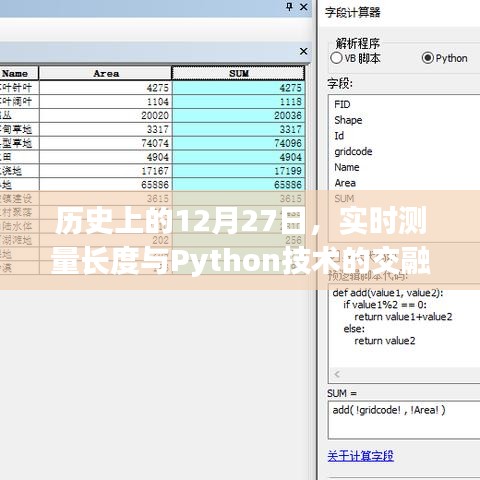The height and width of the screenshot is (480, 480).
Task: Choose Area in the fields list
Action: point(345,183)
